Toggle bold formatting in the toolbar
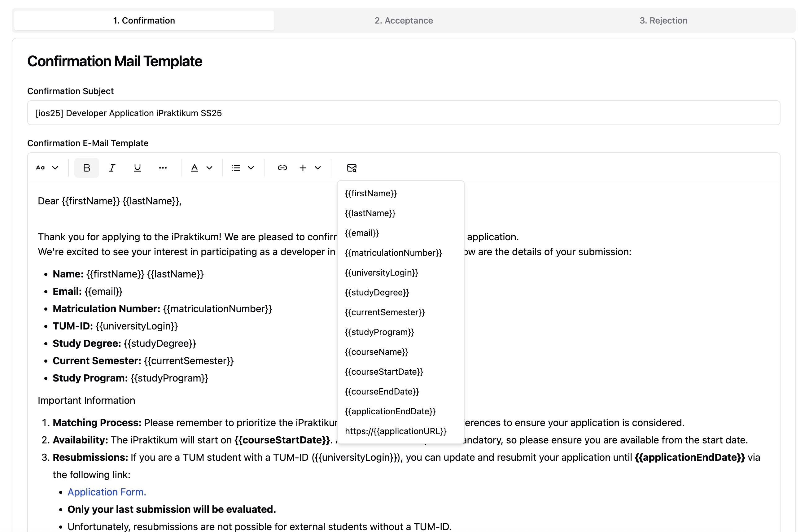 (x=86, y=168)
